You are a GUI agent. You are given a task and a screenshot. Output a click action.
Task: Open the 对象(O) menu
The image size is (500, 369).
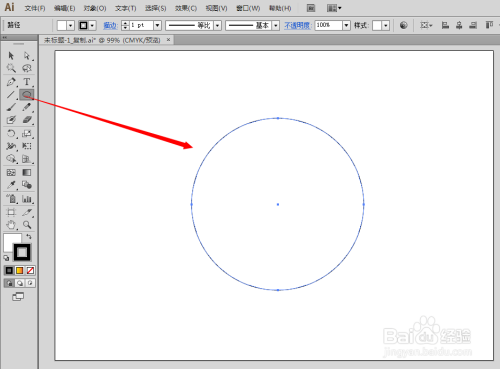point(95,8)
